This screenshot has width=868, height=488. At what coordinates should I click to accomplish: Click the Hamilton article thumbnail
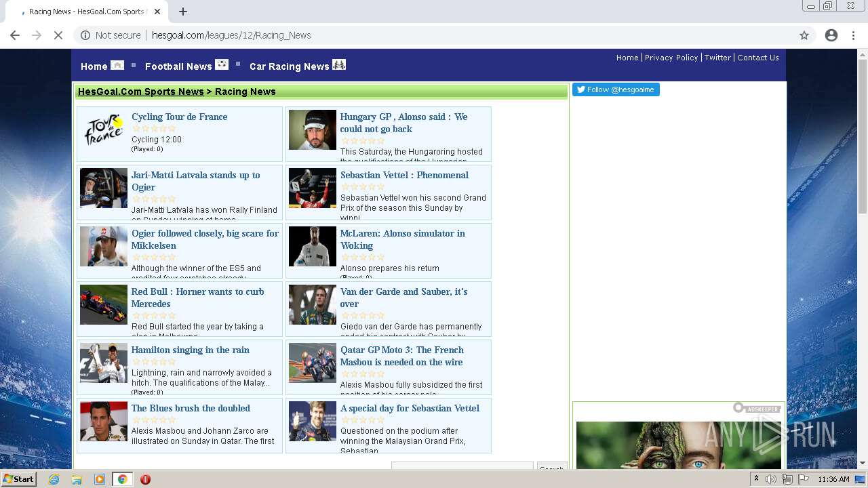104,363
